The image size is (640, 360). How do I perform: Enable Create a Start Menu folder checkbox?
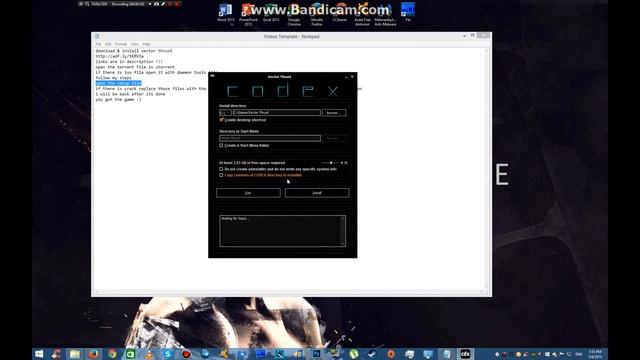(221, 145)
